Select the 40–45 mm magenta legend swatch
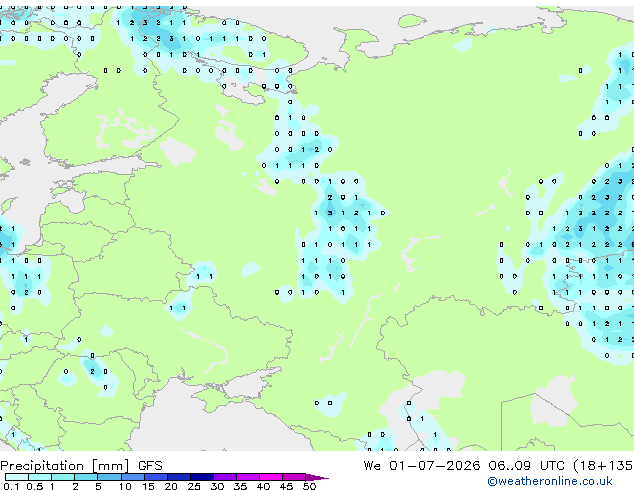 (271, 477)
